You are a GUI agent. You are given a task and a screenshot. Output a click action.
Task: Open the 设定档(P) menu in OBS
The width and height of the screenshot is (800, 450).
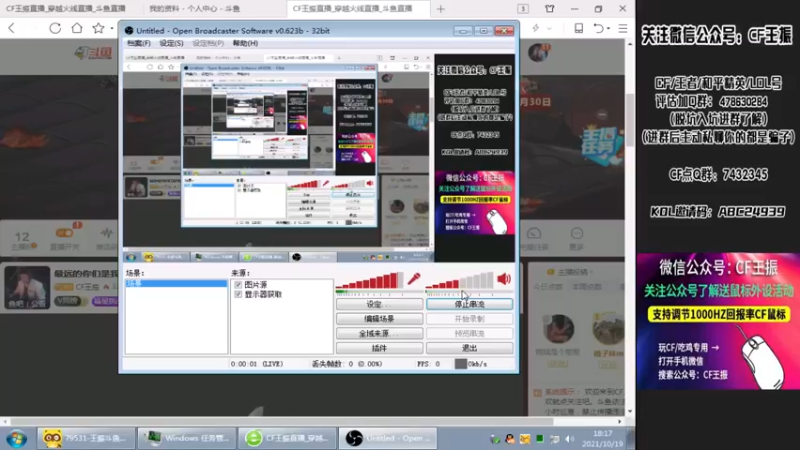(208, 43)
